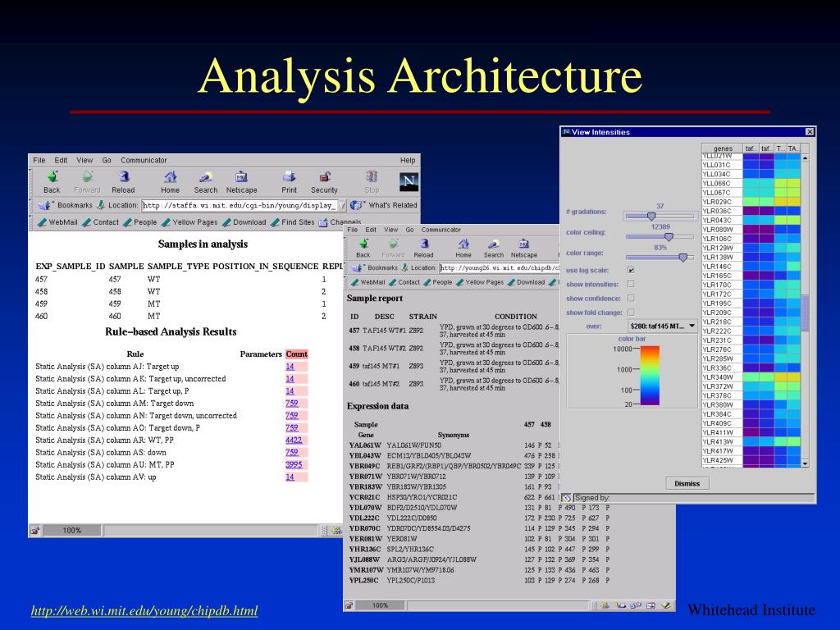The width and height of the screenshot is (840, 630).
Task: Go Home in the Sample report window
Action: pos(463,249)
